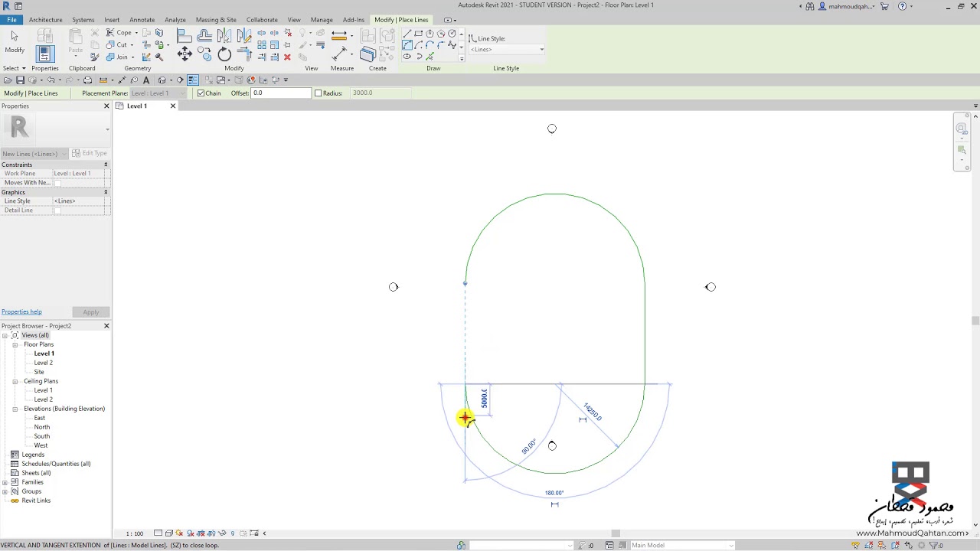Expand the Families tree node
980x551 pixels.
point(5,483)
